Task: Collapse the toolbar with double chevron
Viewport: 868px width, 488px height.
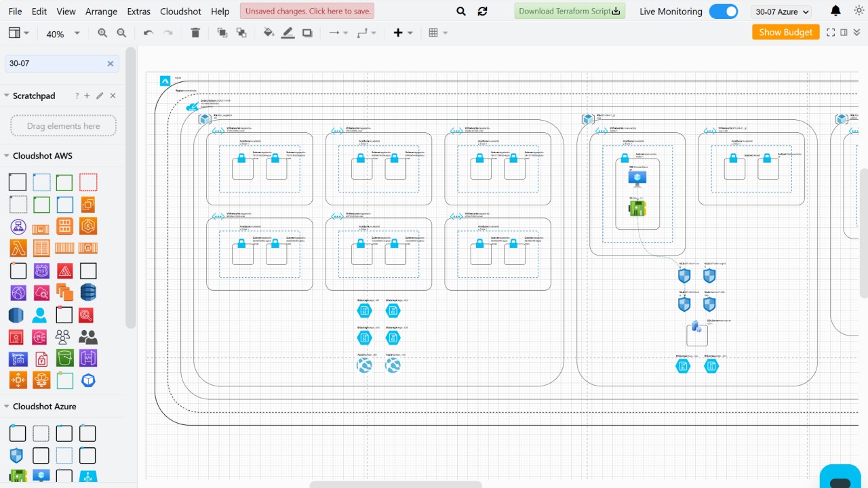Action: 858,32
